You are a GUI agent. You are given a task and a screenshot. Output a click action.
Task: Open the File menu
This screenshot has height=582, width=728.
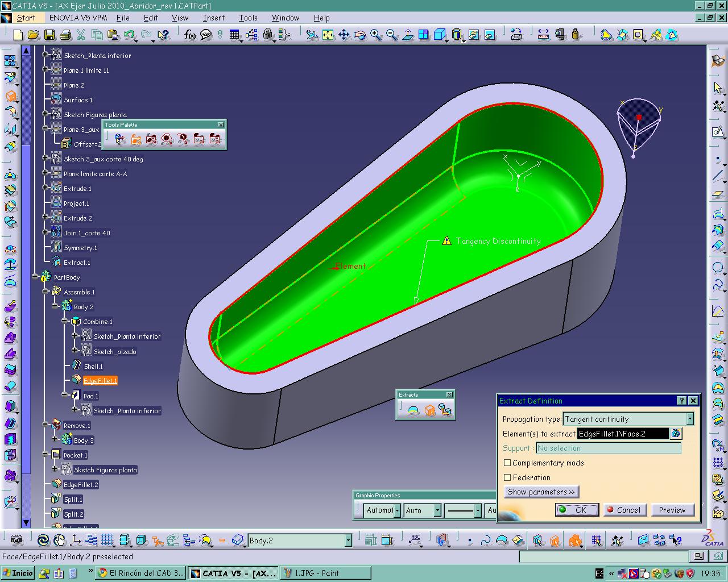click(123, 18)
